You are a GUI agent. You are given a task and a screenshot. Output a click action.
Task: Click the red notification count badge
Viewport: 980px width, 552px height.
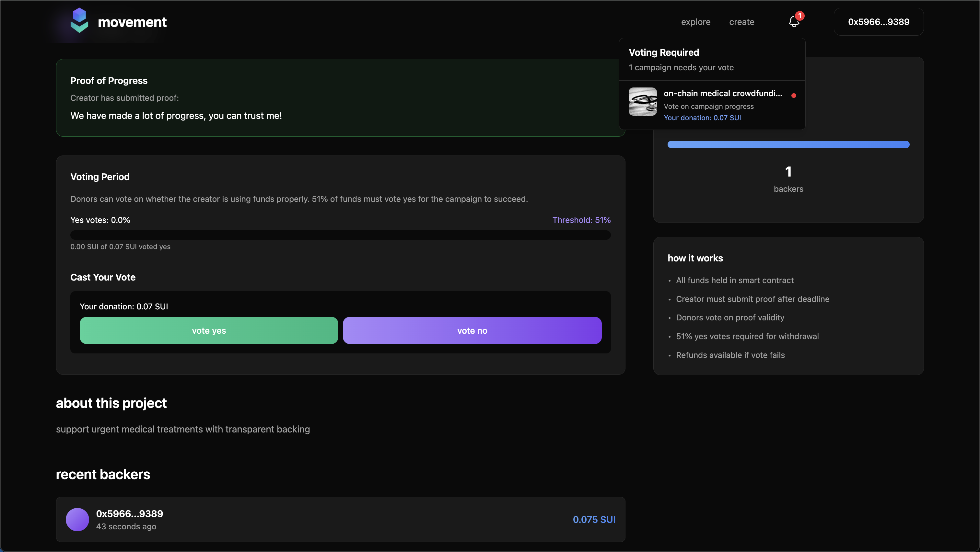800,16
